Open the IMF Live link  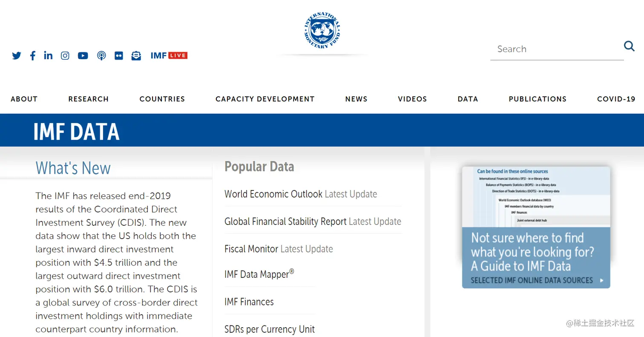pos(169,55)
